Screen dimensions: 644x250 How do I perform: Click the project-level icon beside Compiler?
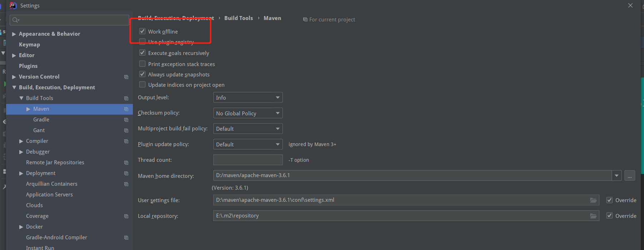[x=126, y=141]
